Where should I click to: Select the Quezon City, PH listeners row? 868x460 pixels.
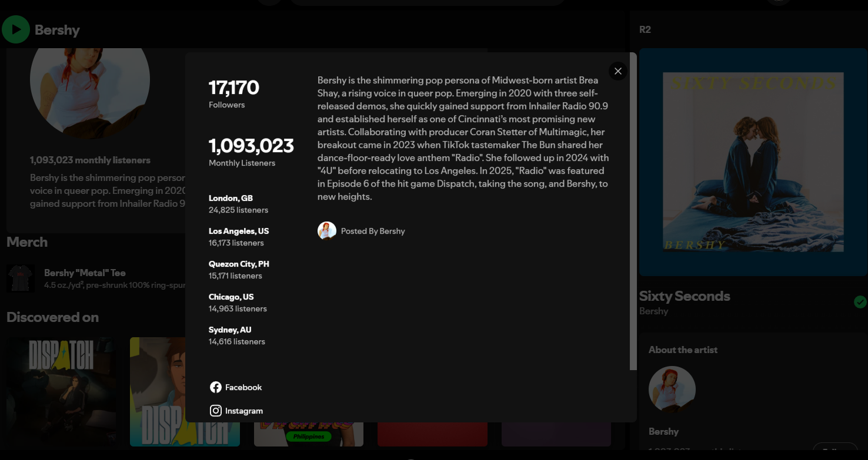(239, 270)
